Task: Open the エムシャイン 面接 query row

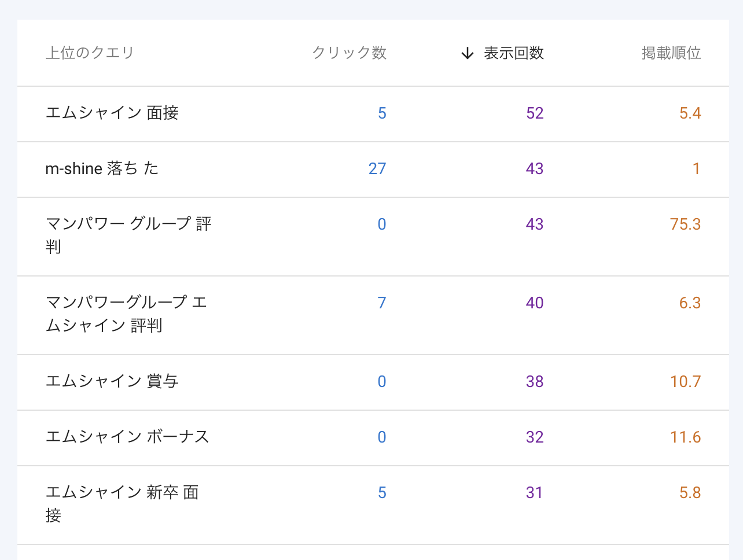Action: coord(373,114)
